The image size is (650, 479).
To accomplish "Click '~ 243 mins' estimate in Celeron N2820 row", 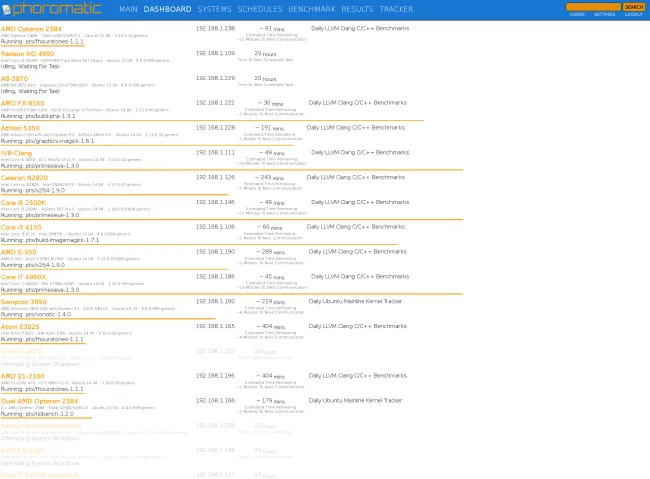I will pos(270,177).
